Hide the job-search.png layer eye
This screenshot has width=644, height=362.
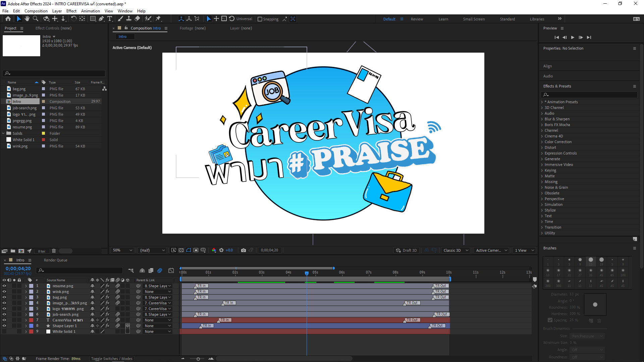[4, 314]
